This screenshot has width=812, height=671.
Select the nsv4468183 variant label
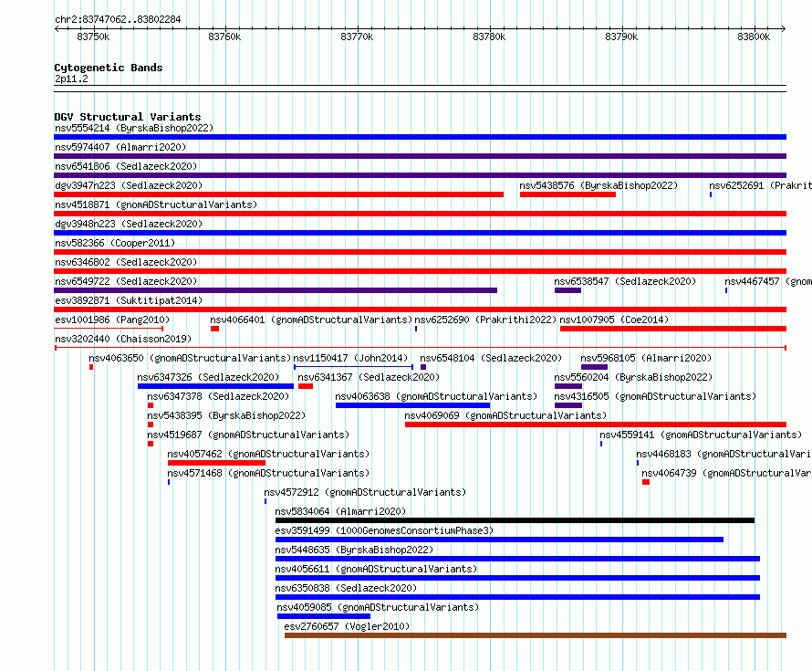pos(724,454)
